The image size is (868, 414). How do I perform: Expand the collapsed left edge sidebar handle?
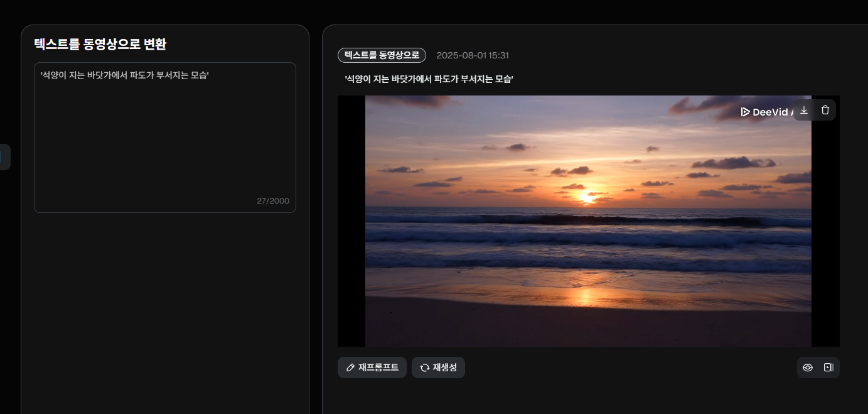pyautogui.click(x=4, y=156)
